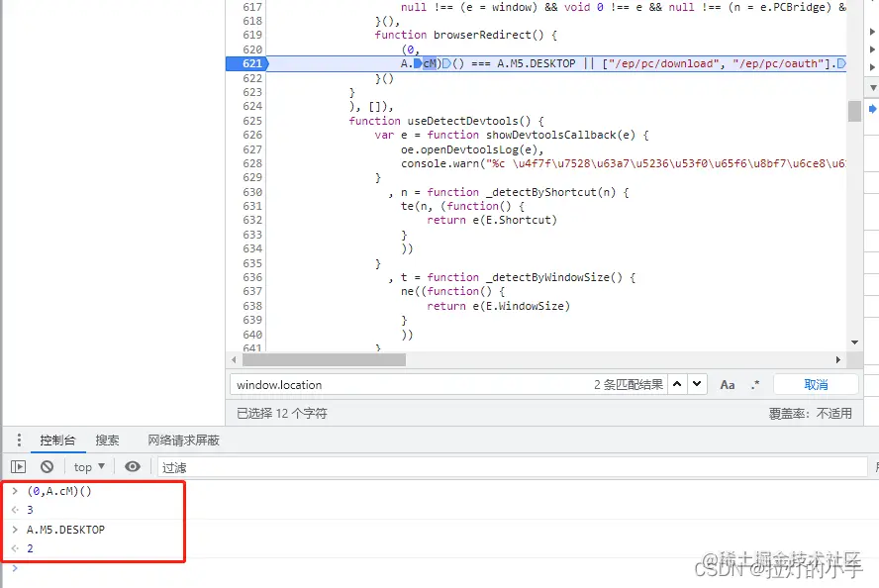The image size is (879, 588).
Task: Click line number 630 in the gutter
Action: [252, 192]
